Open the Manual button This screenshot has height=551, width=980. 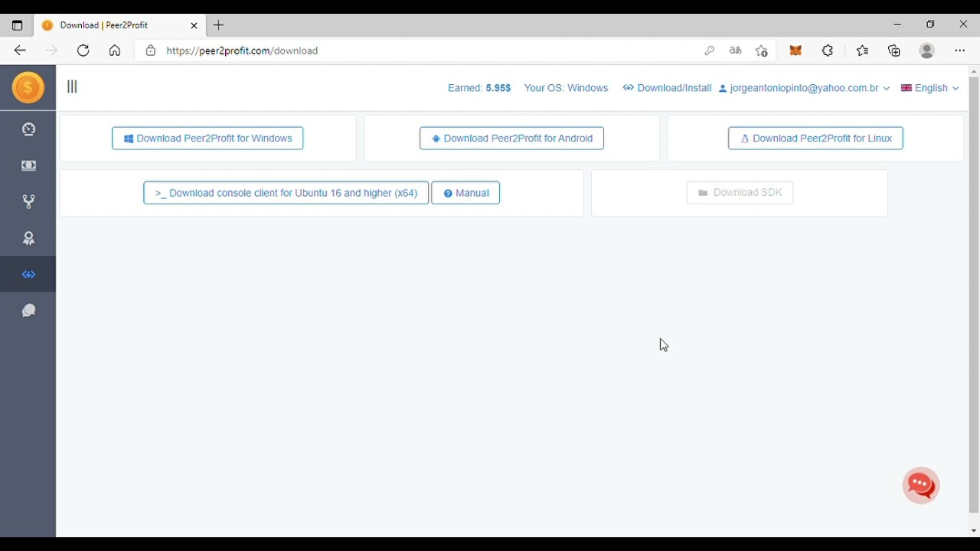click(465, 193)
